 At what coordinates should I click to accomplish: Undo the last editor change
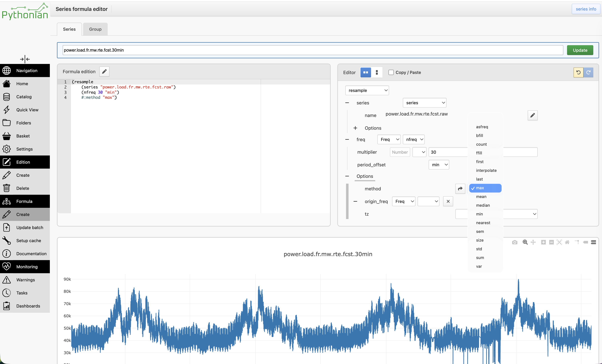[x=578, y=72]
